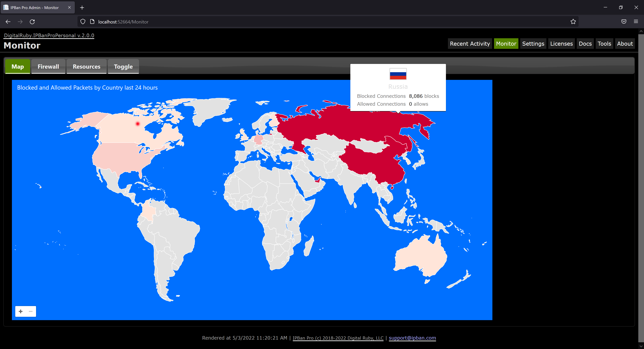Click the '8,086 blocks' value in tooltip
Image resolution: width=644 pixels, height=349 pixels.
pos(424,96)
